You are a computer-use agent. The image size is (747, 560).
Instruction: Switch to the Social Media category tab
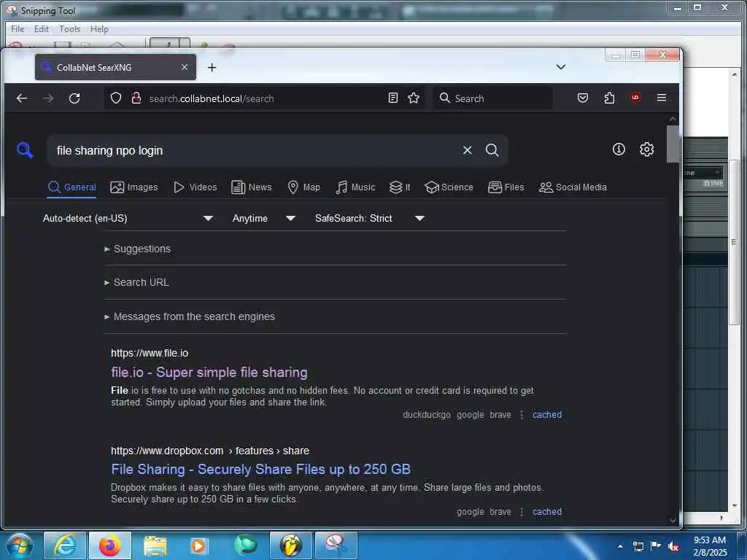(573, 187)
